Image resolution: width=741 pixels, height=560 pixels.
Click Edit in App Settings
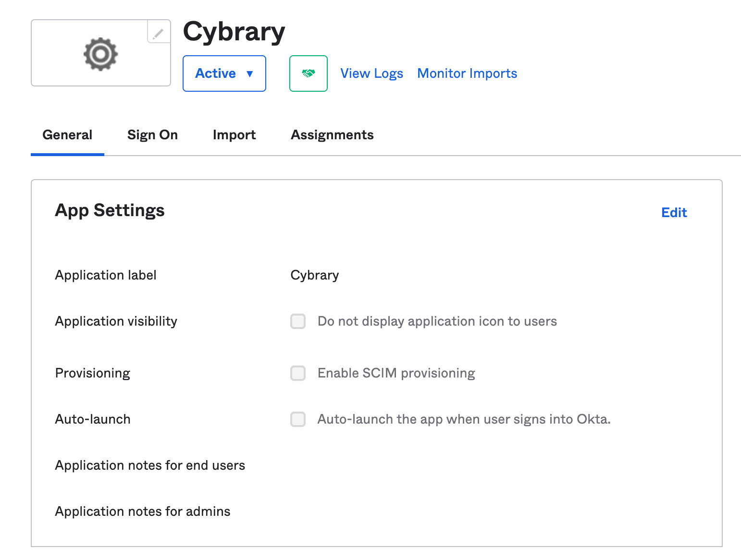(674, 212)
